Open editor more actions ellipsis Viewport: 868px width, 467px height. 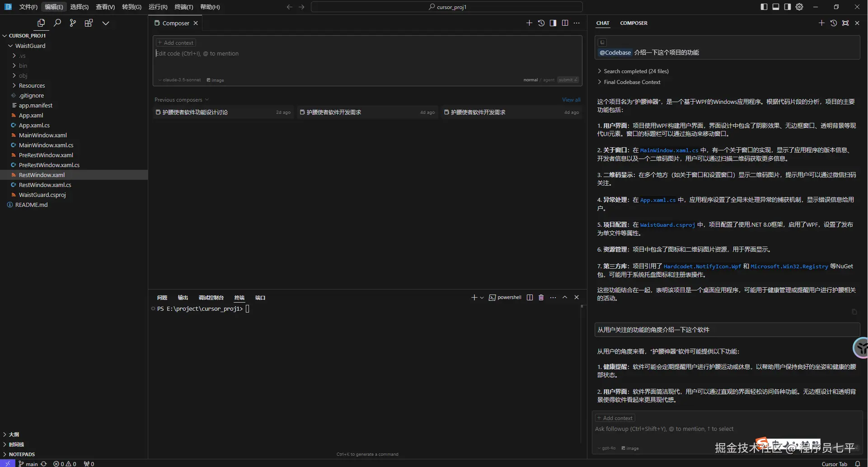[577, 23]
